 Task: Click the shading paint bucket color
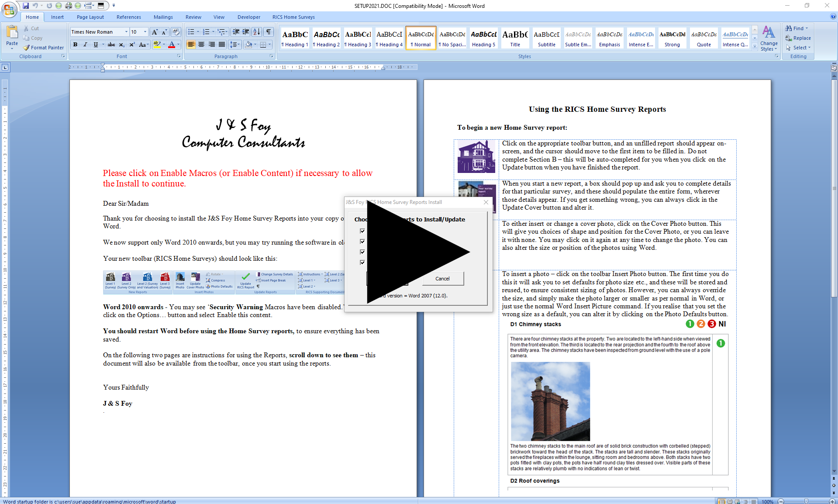248,45
